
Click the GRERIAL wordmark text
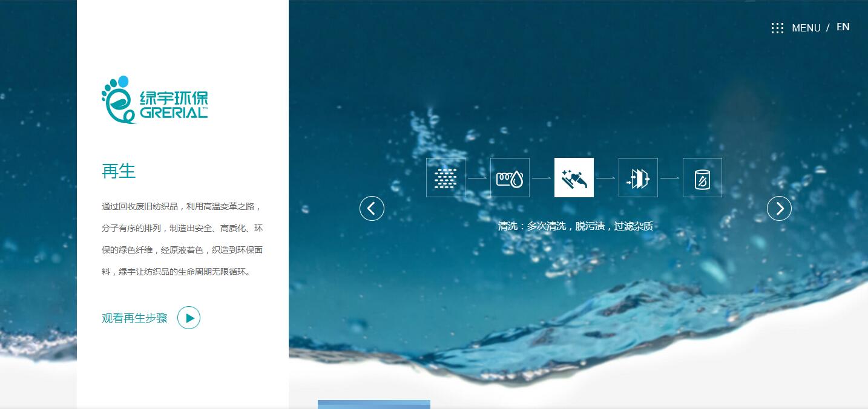coord(173,113)
